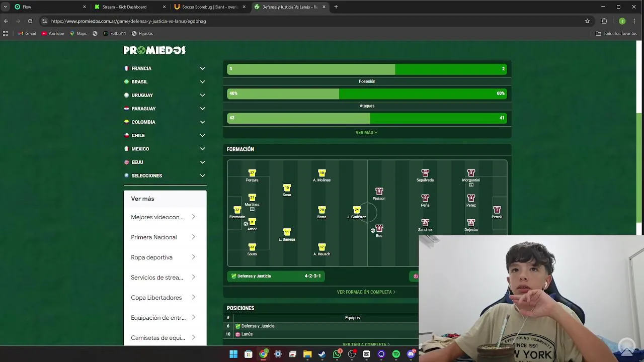
Task: Click Pereyra's yellow jersey number 27
Action: tap(252, 173)
